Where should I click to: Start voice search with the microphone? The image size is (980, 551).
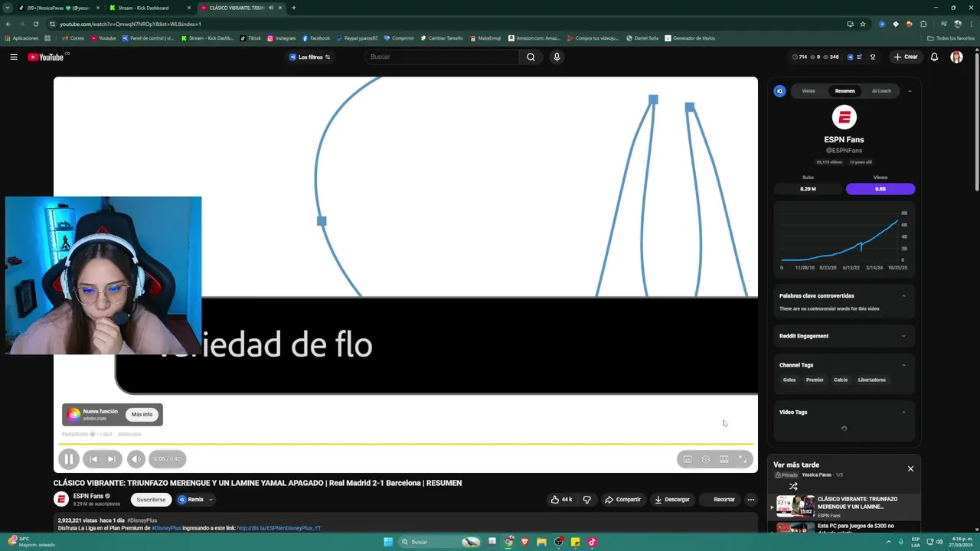pos(557,57)
